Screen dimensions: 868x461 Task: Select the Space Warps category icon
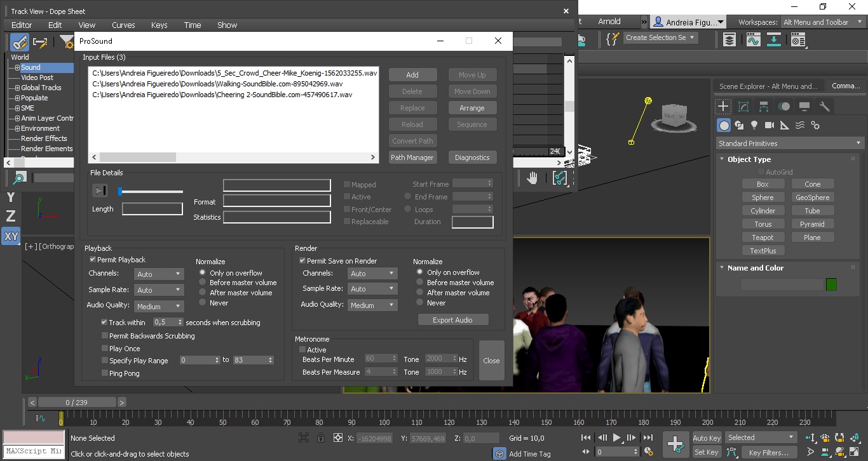point(800,125)
